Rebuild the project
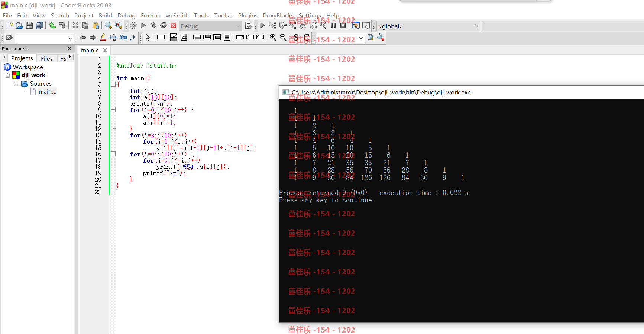644x334 pixels. pyautogui.click(x=164, y=25)
